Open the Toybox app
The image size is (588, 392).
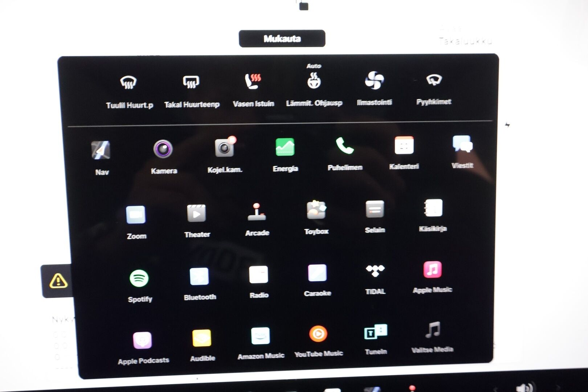[316, 210]
